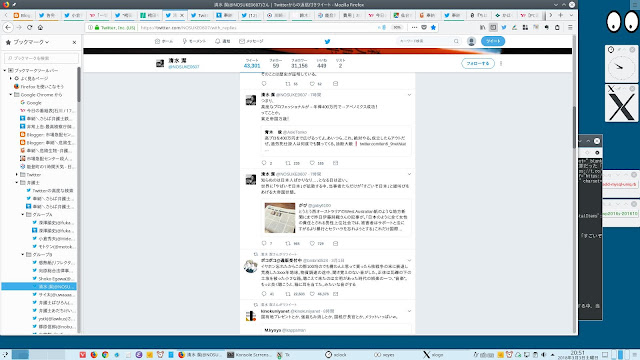Close the bookmarks sidebar
Screen dimensions: 640x360
(x=74, y=42)
